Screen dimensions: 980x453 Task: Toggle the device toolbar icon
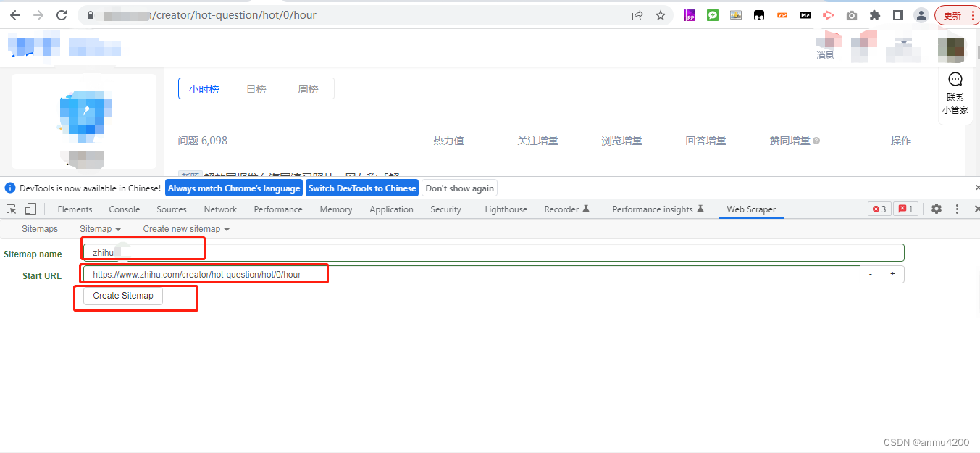[x=30, y=209]
